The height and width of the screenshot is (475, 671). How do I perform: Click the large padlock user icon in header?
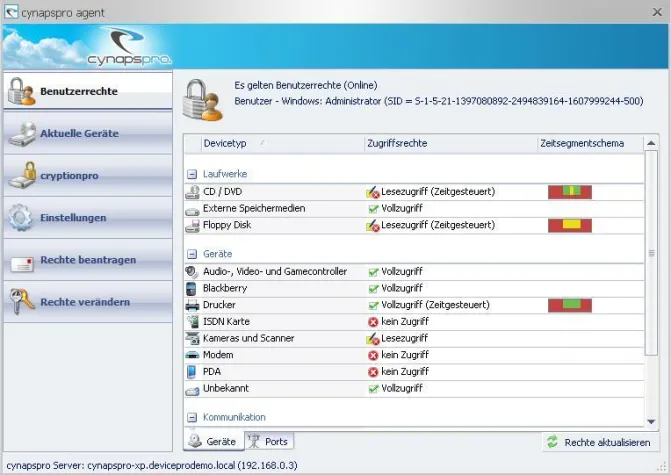pyautogui.click(x=202, y=100)
